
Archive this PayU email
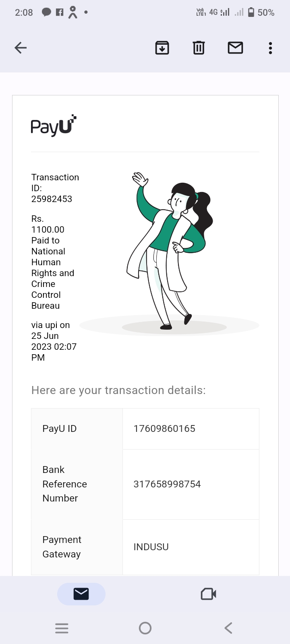click(x=162, y=48)
